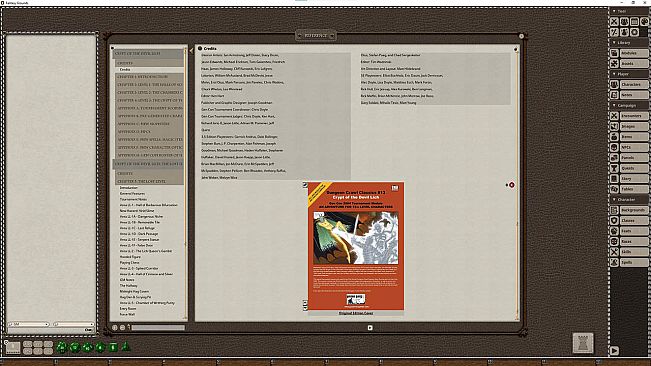Image resolution: width=651 pixels, height=366 pixels.
Task: Click the green d12 die
Action: pos(75,347)
